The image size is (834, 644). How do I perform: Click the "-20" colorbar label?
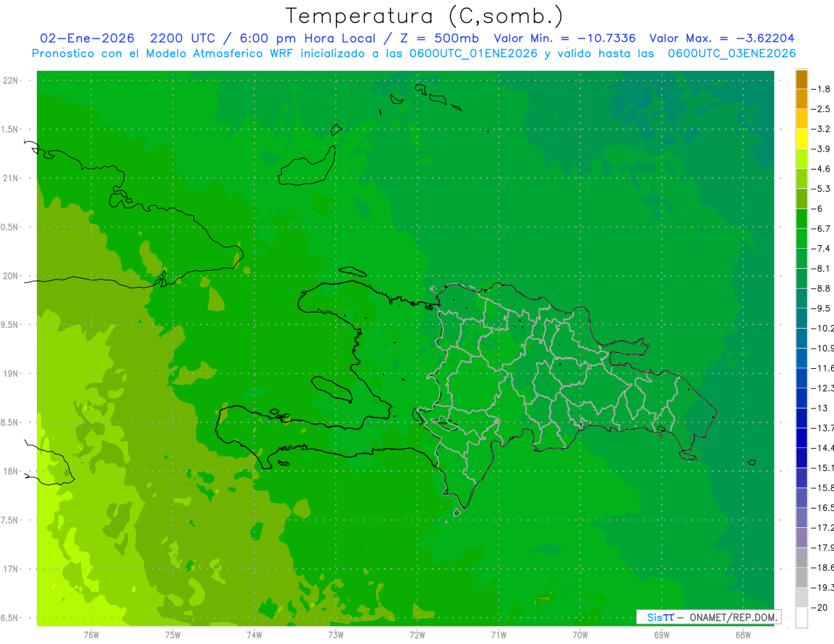click(821, 608)
